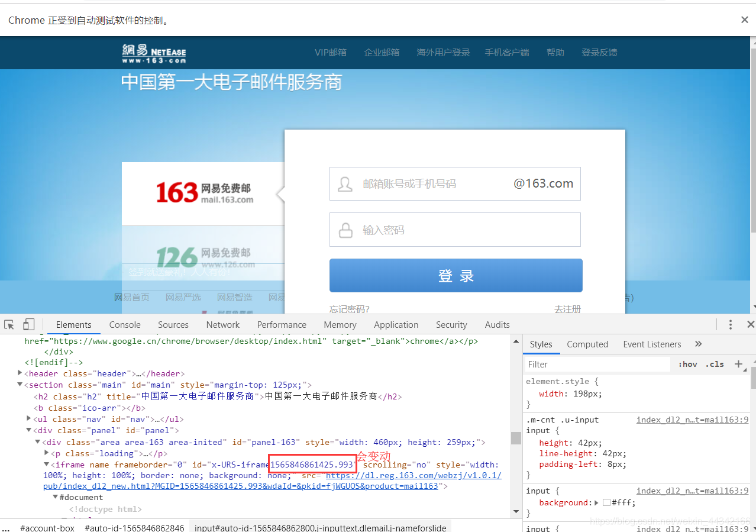The width and height of the screenshot is (756, 532).
Task: Select the #account-box breadcrumb
Action: [47, 527]
